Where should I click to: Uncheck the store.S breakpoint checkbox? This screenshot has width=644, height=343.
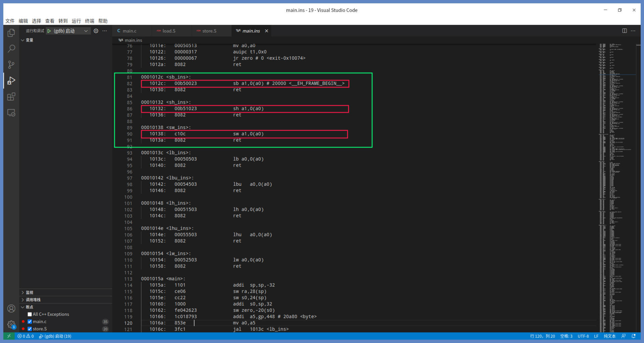[x=30, y=329]
